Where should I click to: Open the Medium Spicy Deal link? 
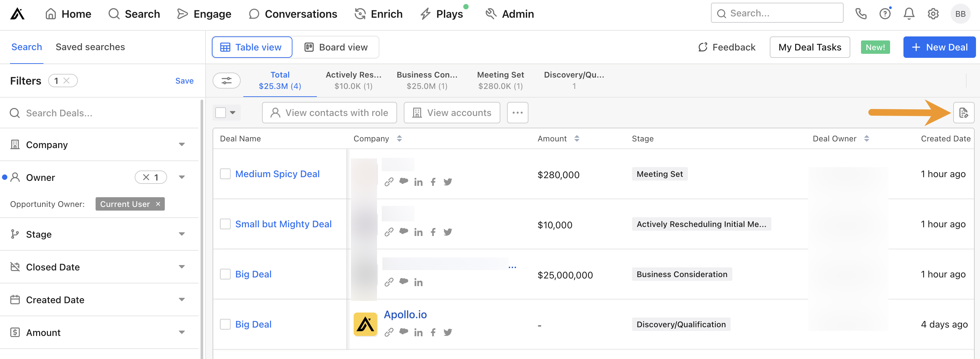coord(277,174)
